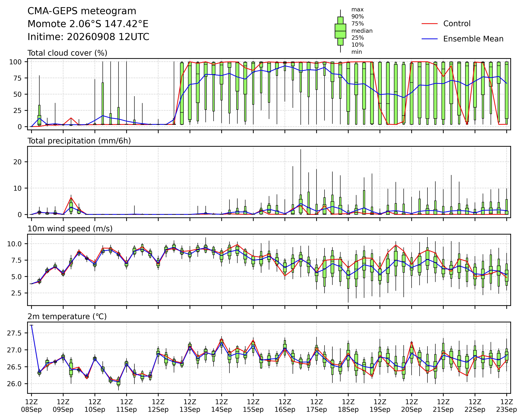524x420 pixels.
Task: Click the median label in the legend
Action: 362,31
